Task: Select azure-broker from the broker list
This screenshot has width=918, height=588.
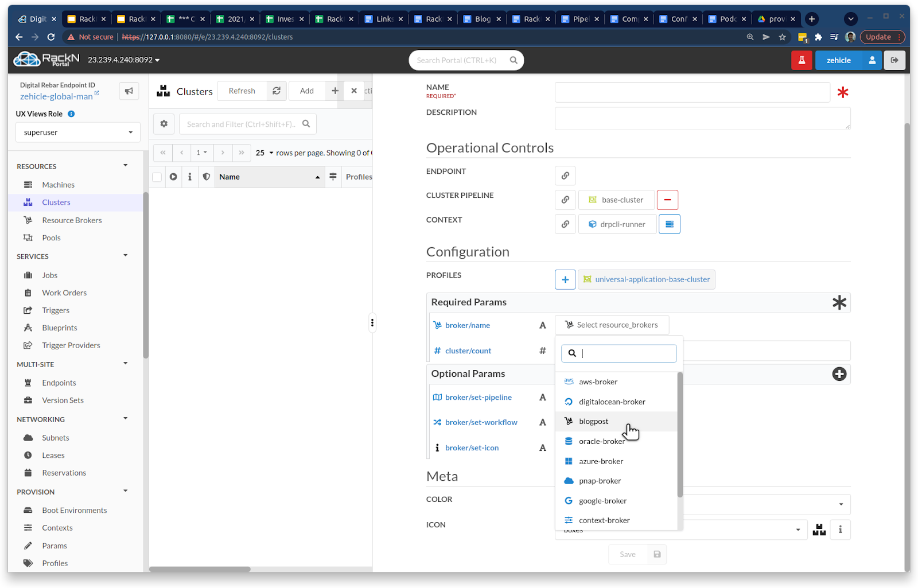Action: tap(617, 461)
